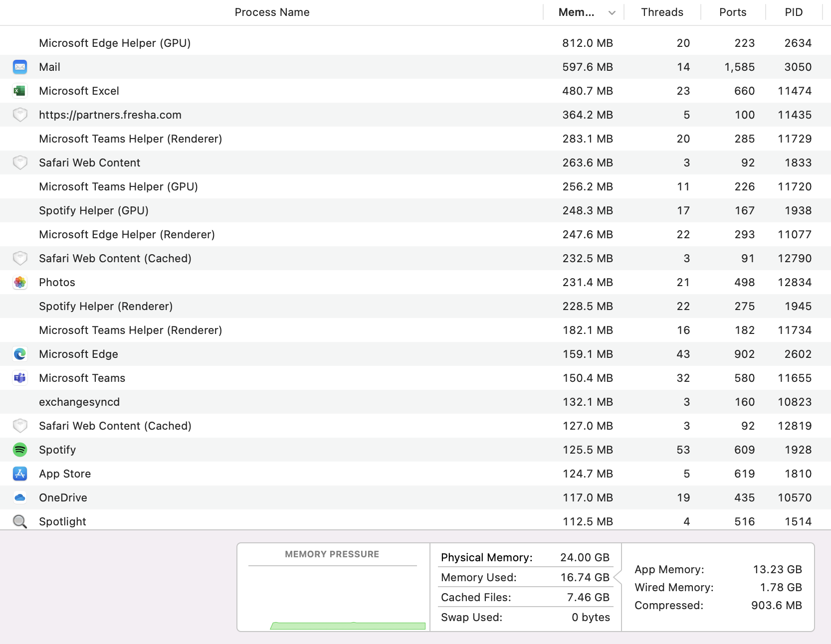Click Mail's 1,585 ports value
The height and width of the screenshot is (644, 831).
point(739,67)
